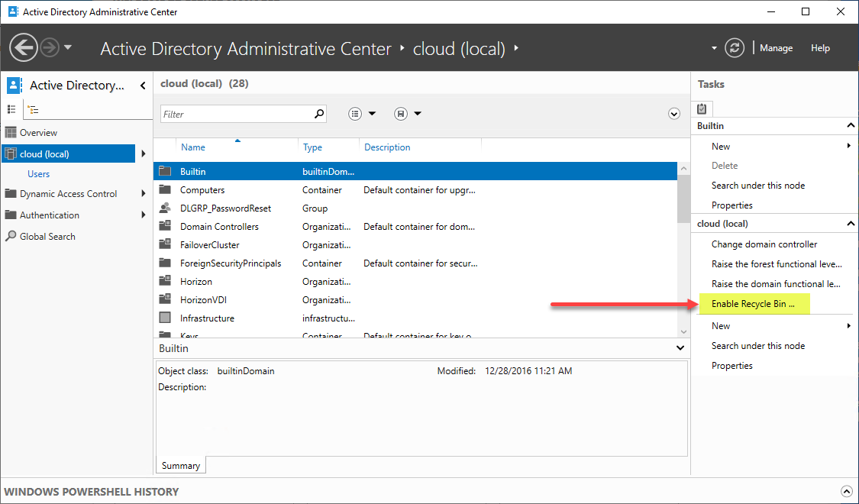Click the Refresh icon in header
The height and width of the screenshot is (504, 859).
(x=734, y=47)
